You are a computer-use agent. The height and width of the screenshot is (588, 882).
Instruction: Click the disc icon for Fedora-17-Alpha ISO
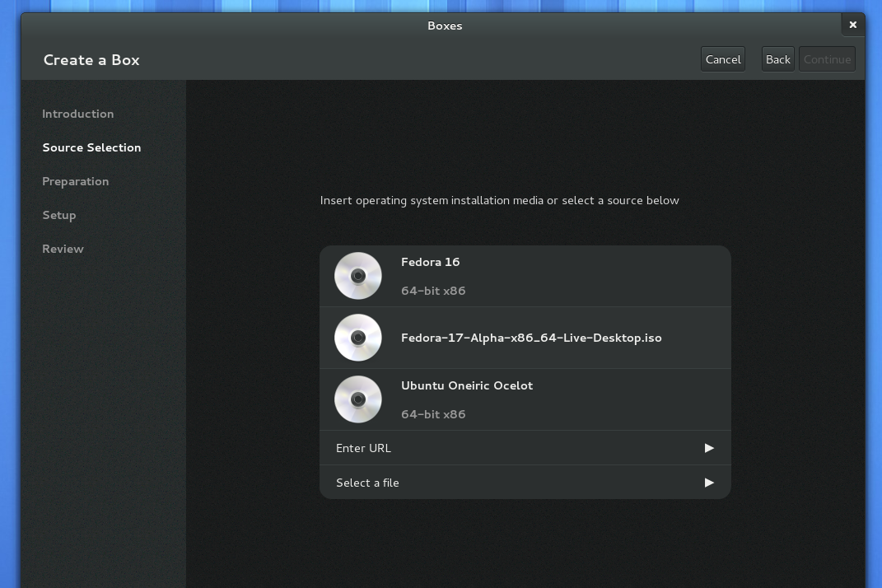pyautogui.click(x=357, y=338)
